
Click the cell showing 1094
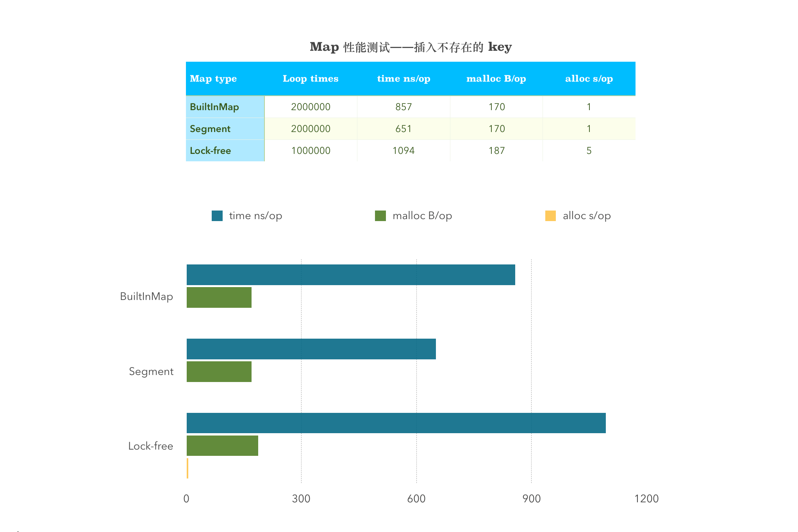click(403, 151)
